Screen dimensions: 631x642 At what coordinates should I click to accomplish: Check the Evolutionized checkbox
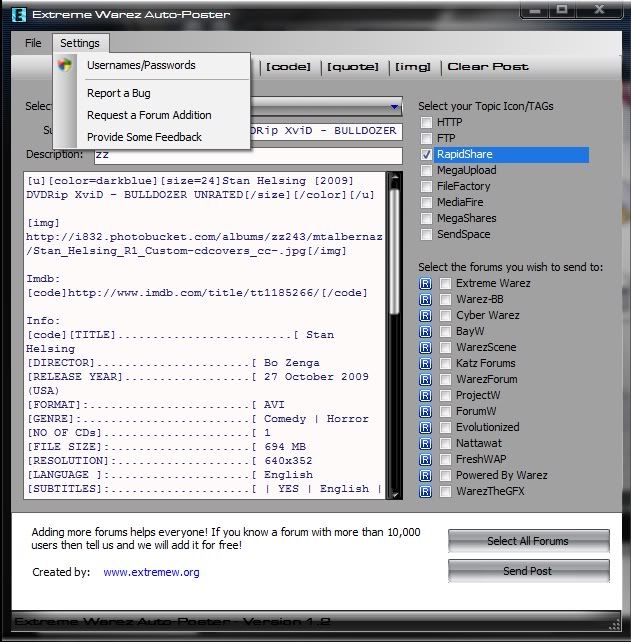pos(446,427)
